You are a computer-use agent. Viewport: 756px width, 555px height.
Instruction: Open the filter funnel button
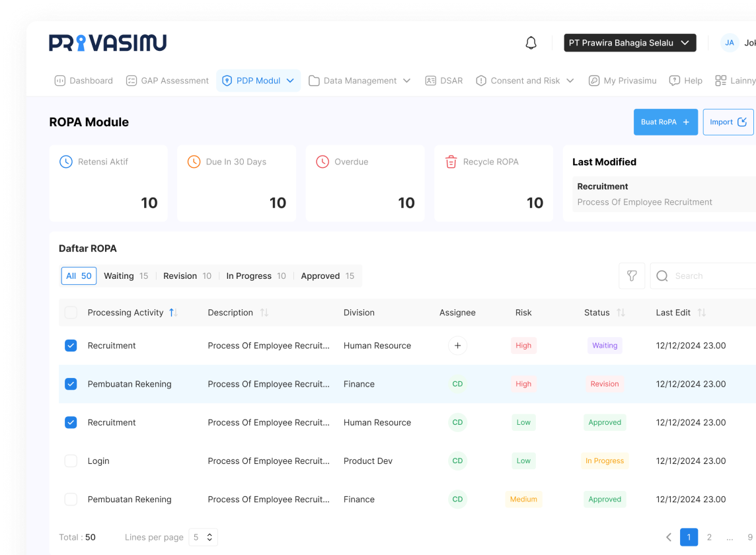click(632, 276)
